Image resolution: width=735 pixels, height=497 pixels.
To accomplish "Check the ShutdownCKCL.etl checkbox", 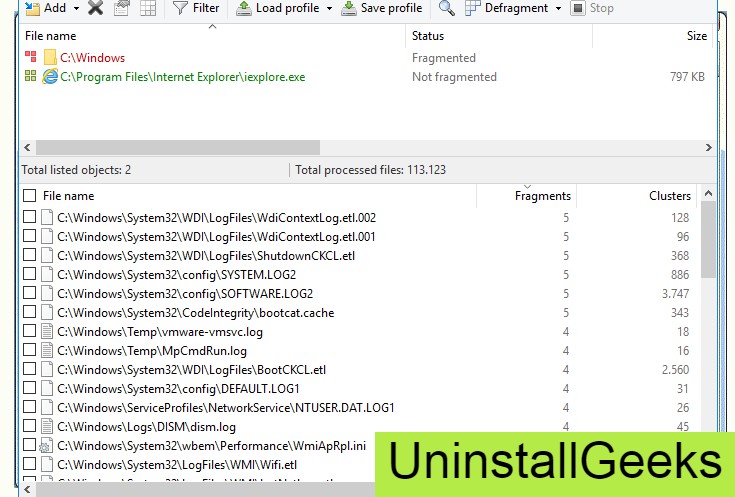I will [30, 255].
